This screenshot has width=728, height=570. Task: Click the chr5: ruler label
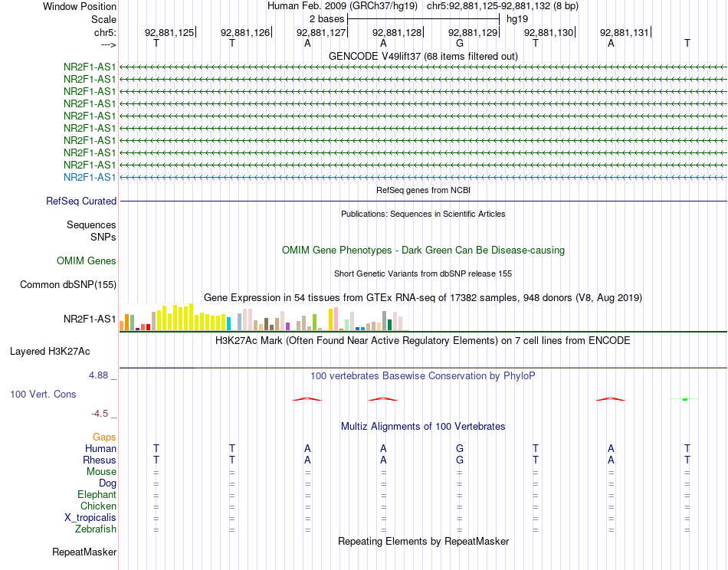tap(105, 32)
